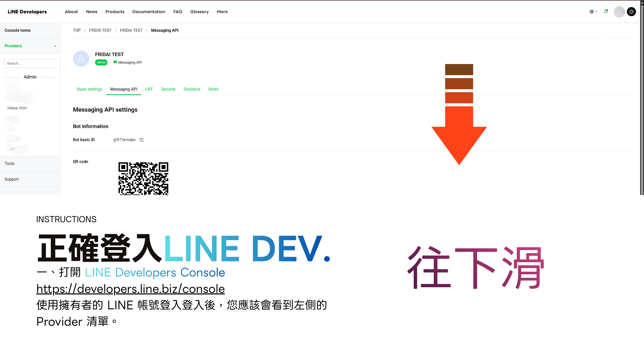Click the QR code image
This screenshot has width=644, height=362.
pyautogui.click(x=143, y=179)
